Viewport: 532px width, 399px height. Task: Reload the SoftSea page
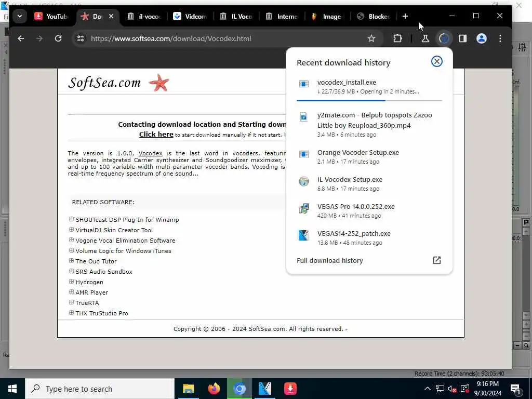pyautogui.click(x=58, y=38)
